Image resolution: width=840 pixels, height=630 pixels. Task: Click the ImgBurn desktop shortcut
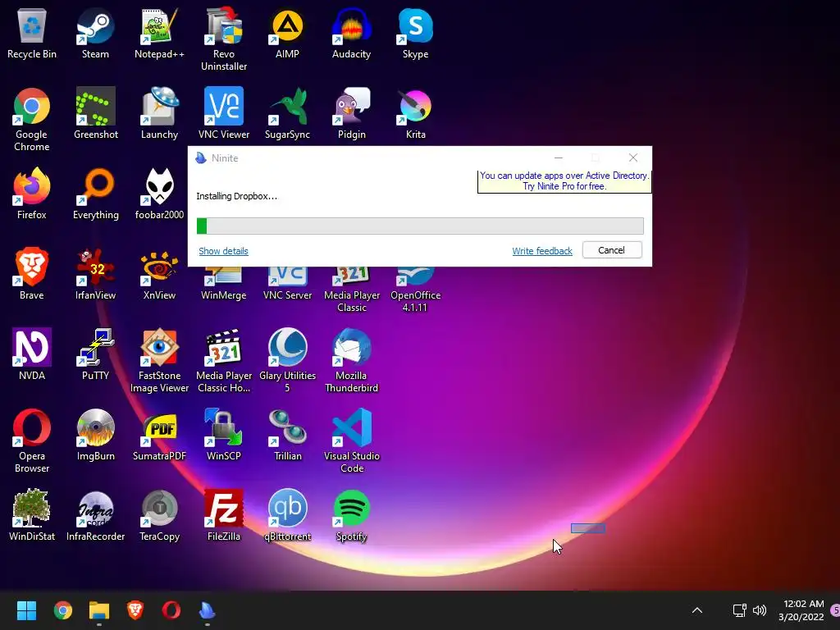tap(95, 435)
